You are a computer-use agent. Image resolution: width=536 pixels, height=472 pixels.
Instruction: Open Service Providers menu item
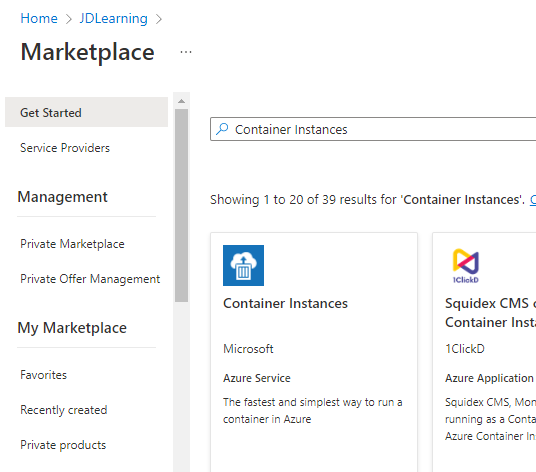point(65,148)
